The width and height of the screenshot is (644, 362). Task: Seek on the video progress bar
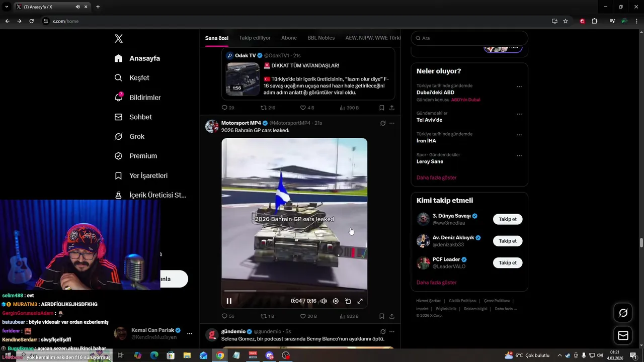point(294,291)
